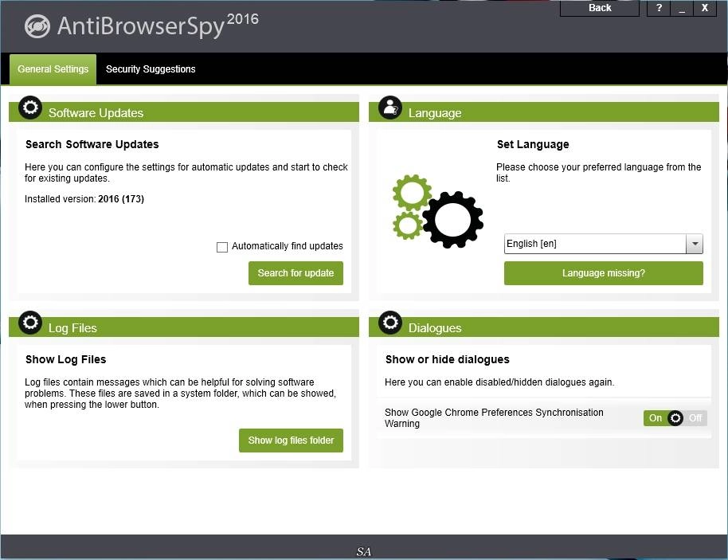Minimize the AntiBrowserSpy window
Viewport: 728px width, 560px height.
pyautogui.click(x=682, y=8)
